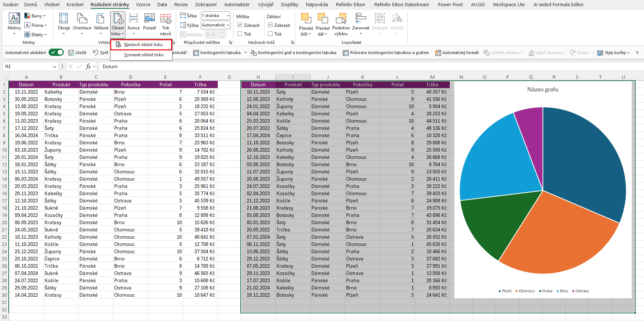Open Písma theme fonts menu
Screen dimensions: 644x321
(36, 25)
